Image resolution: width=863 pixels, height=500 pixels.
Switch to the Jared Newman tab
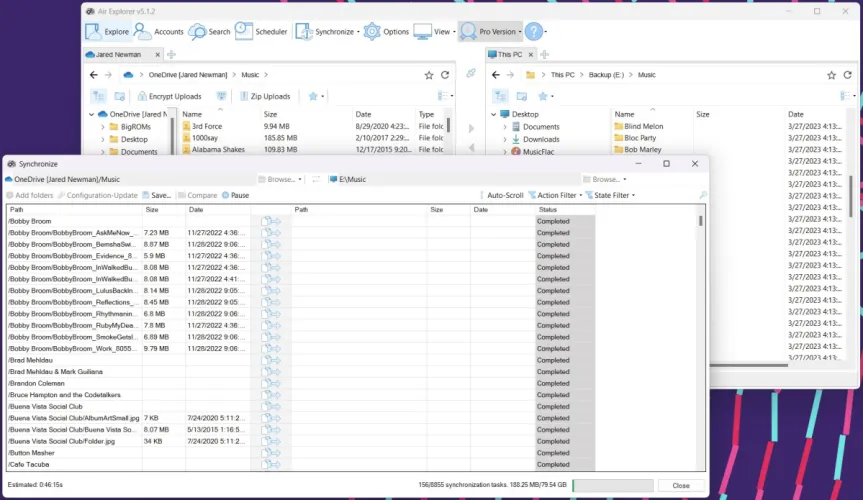119,54
